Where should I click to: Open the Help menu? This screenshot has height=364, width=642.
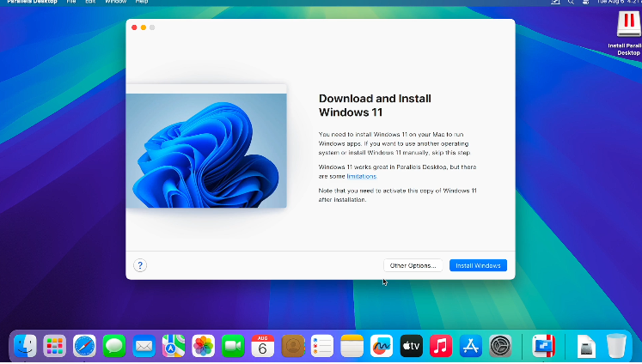click(141, 3)
